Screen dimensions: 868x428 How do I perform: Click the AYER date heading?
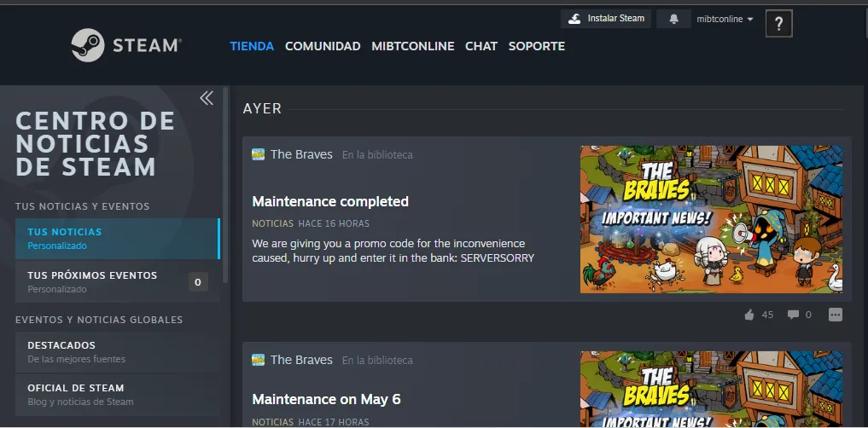262,109
